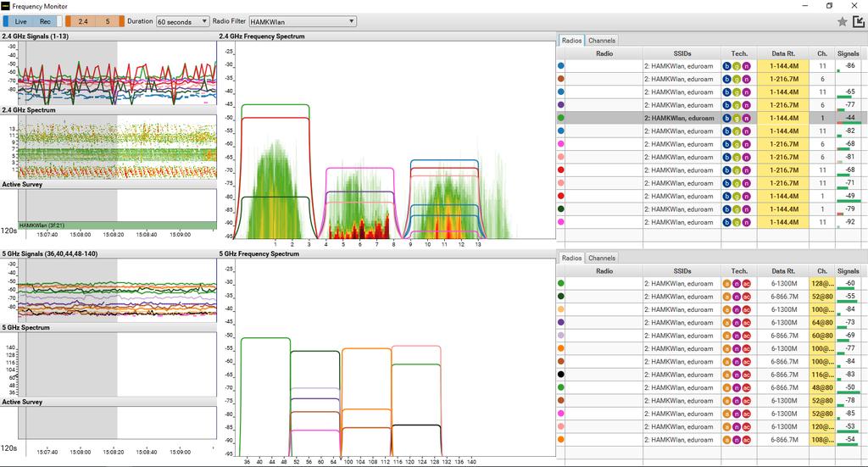Click the 'n' tech icon in the -44 signal row

point(746,118)
